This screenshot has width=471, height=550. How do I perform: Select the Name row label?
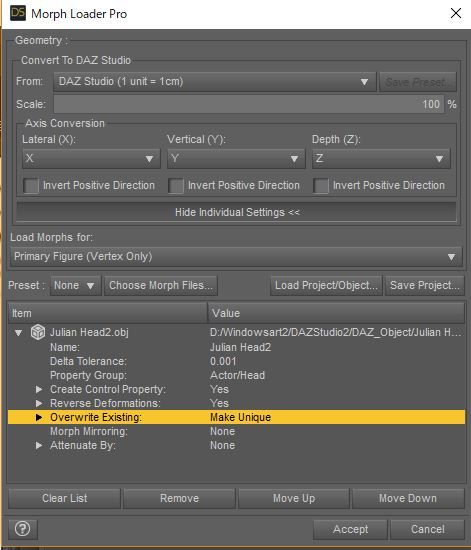[x=65, y=347]
